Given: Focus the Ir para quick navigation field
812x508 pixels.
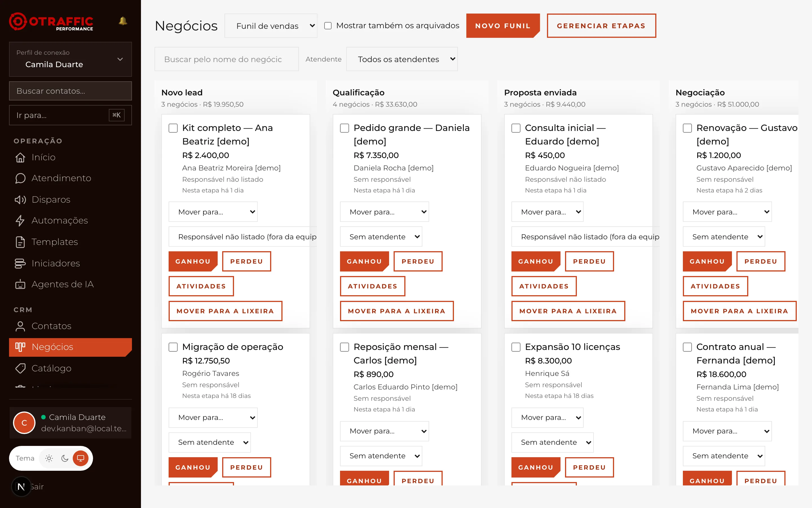Looking at the screenshot, I should click(x=70, y=115).
